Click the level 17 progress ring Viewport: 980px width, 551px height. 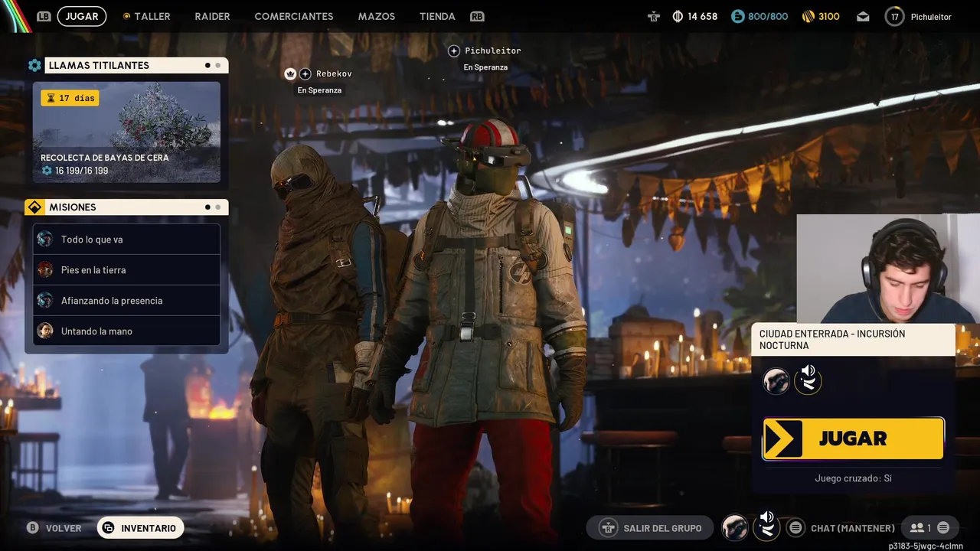894,16
